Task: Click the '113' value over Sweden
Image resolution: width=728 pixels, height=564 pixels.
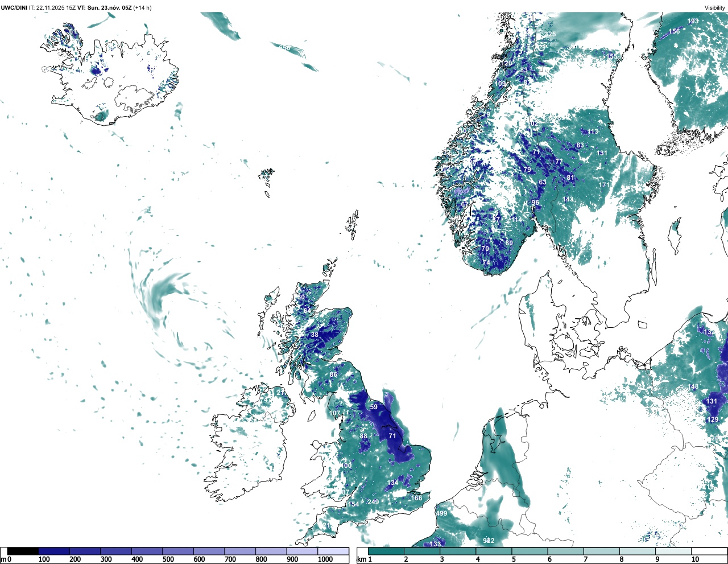Action: 593,132
